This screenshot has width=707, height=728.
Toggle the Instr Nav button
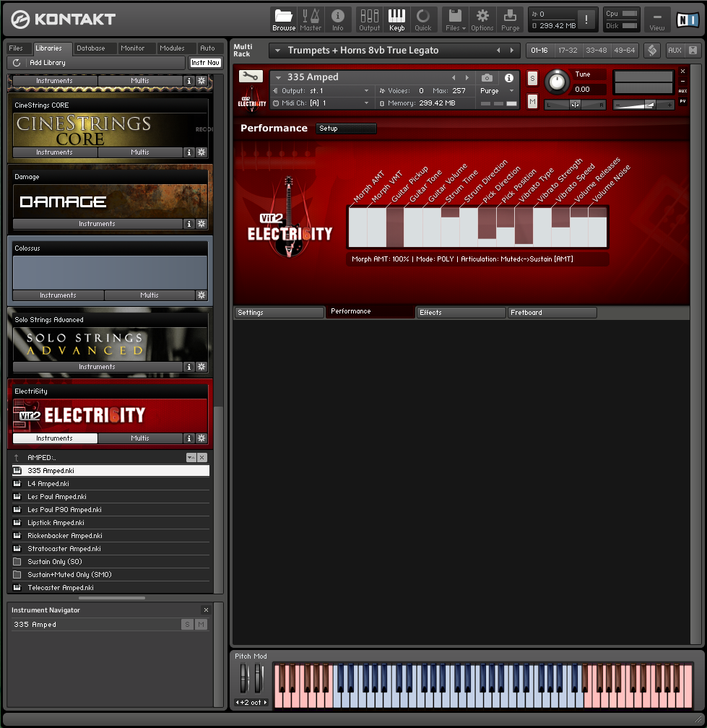pyautogui.click(x=205, y=63)
